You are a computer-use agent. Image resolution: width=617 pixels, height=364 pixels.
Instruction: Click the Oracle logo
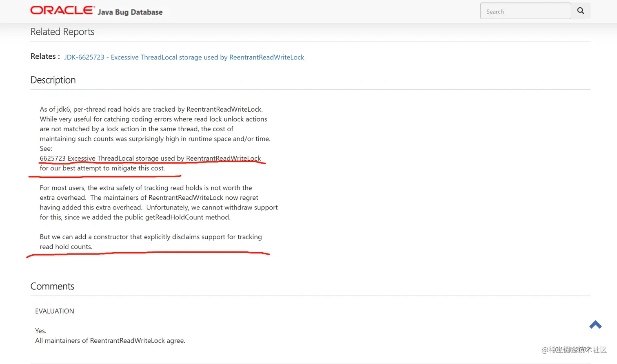[62, 10]
